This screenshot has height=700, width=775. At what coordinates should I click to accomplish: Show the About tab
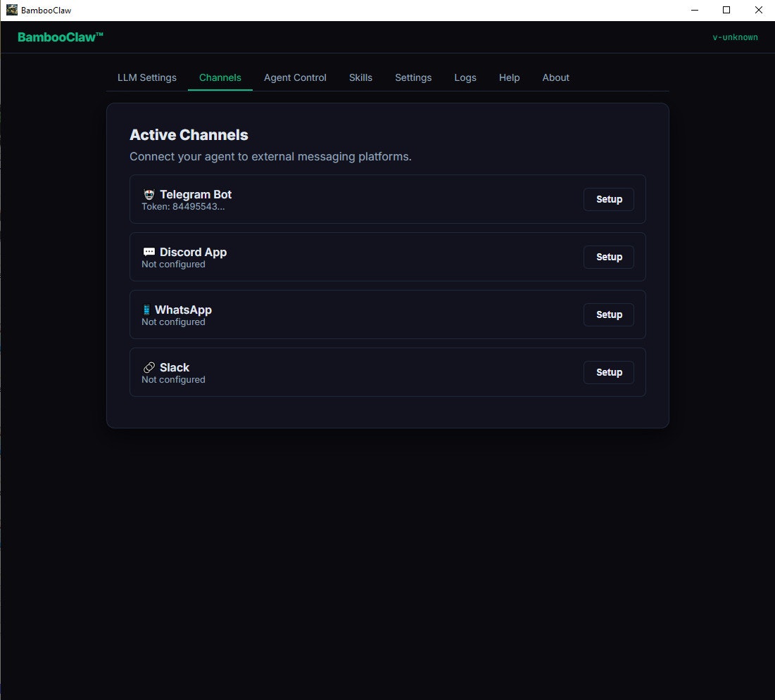click(555, 77)
